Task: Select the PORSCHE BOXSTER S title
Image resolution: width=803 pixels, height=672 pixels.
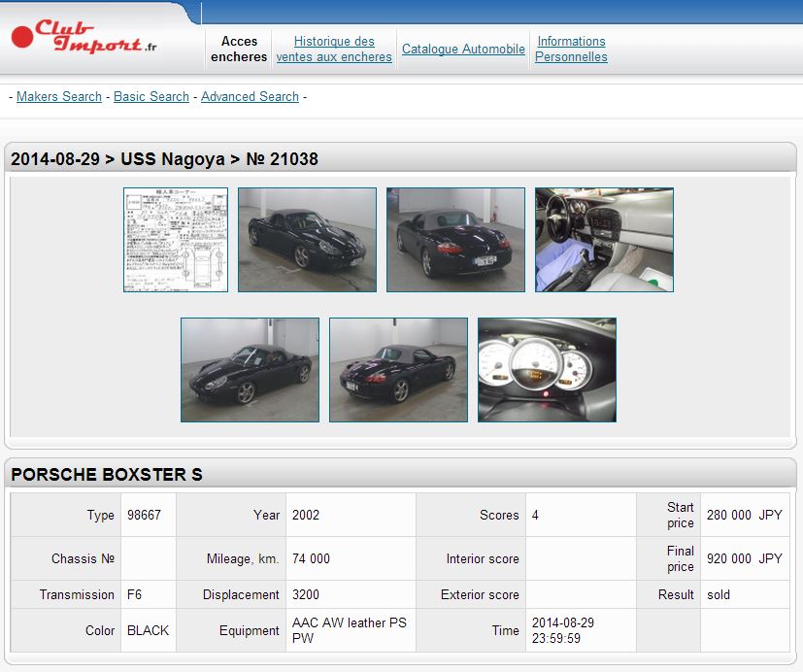Action: (107, 474)
